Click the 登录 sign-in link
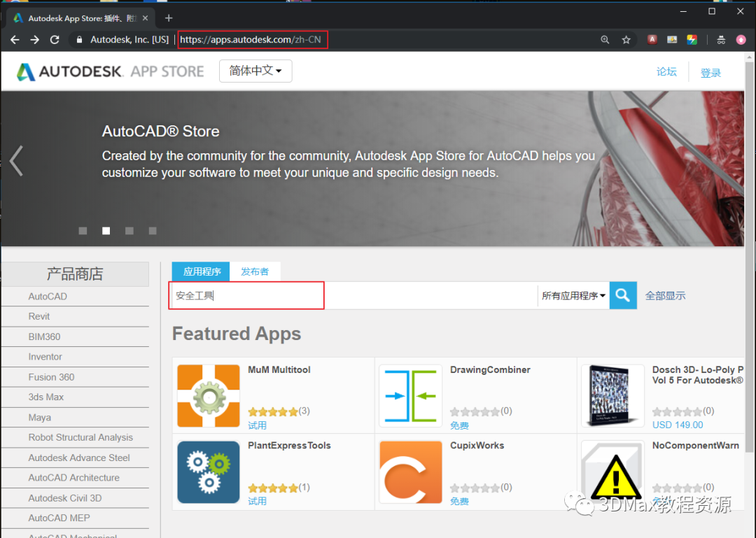The image size is (756, 538). click(710, 73)
